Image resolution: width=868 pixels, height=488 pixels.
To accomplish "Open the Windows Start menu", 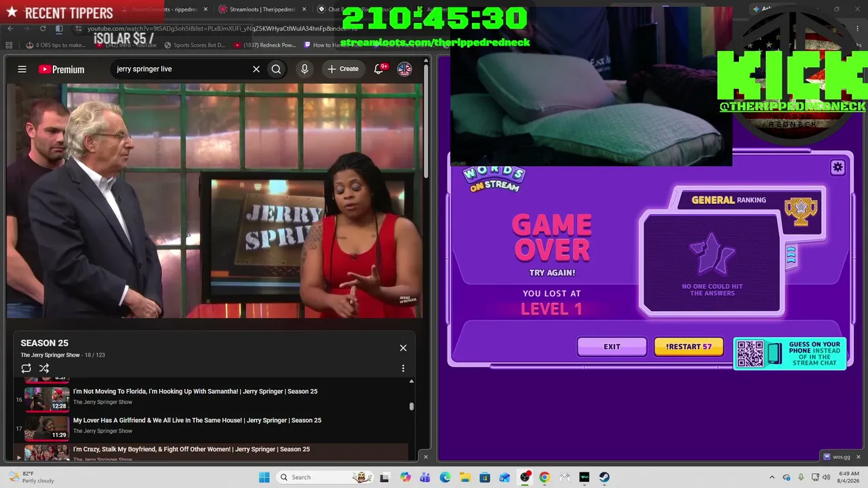I will [x=264, y=477].
